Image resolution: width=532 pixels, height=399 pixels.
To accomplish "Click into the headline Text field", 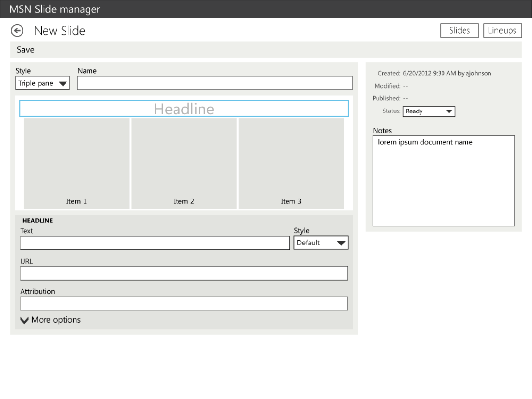I will coord(155,243).
